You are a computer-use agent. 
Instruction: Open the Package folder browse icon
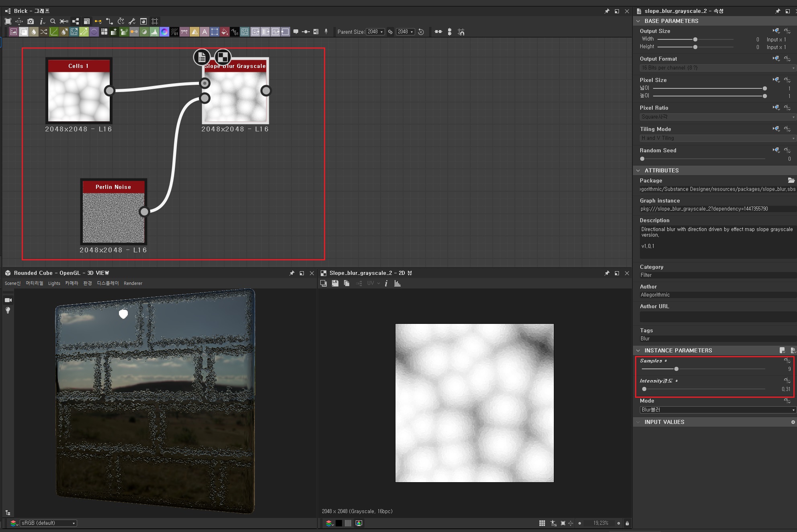791,180
